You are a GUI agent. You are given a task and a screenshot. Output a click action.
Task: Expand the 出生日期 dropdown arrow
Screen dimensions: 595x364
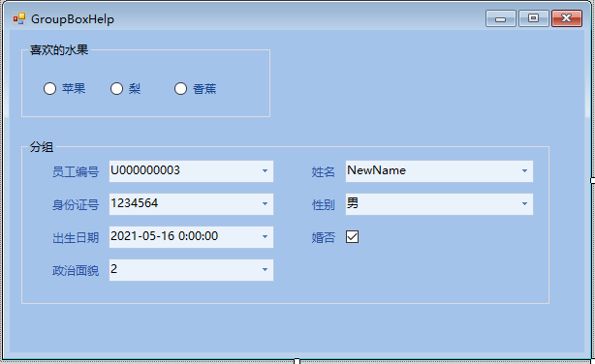coord(265,237)
